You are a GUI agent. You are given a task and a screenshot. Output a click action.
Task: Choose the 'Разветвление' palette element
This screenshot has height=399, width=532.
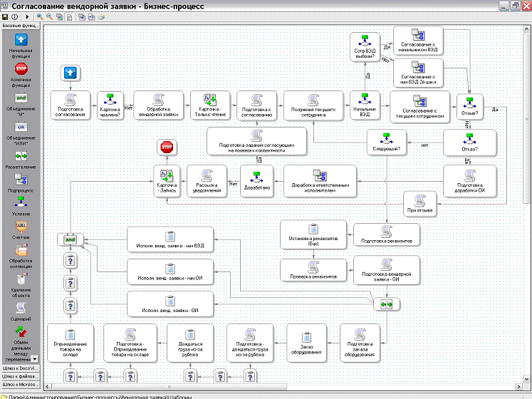(x=21, y=155)
